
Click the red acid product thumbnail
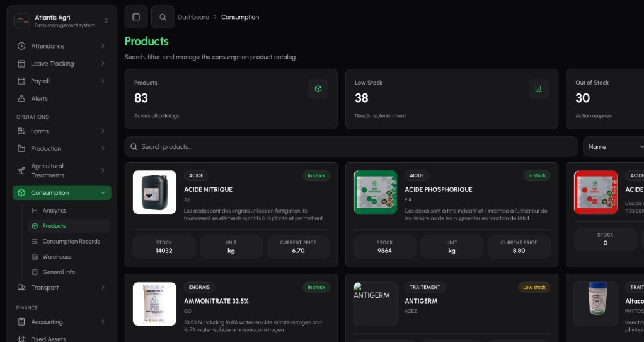pyautogui.click(x=596, y=192)
